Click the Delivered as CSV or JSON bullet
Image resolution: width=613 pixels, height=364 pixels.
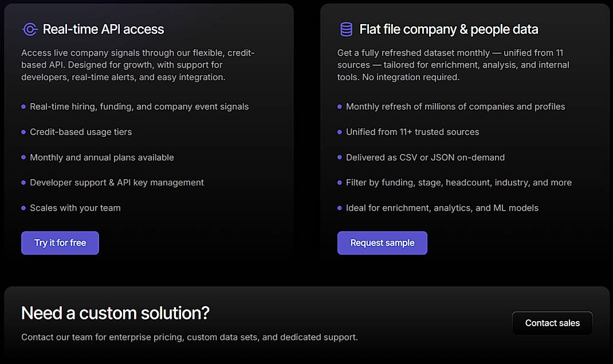coord(425,157)
